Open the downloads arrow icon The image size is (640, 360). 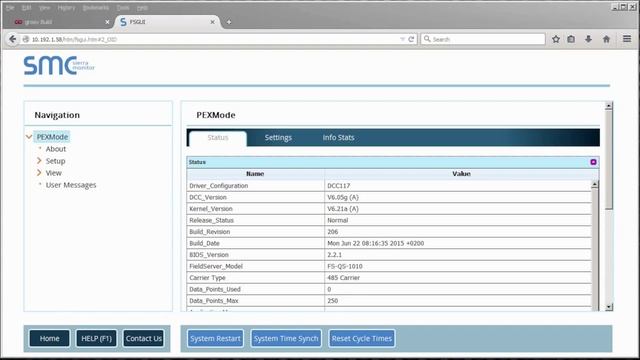tap(588, 39)
